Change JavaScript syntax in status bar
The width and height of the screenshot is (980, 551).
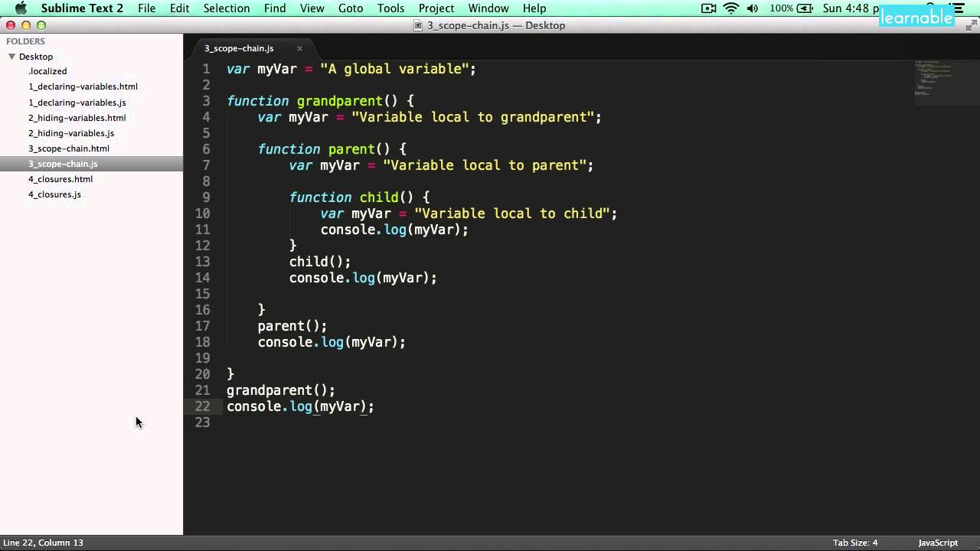(938, 543)
